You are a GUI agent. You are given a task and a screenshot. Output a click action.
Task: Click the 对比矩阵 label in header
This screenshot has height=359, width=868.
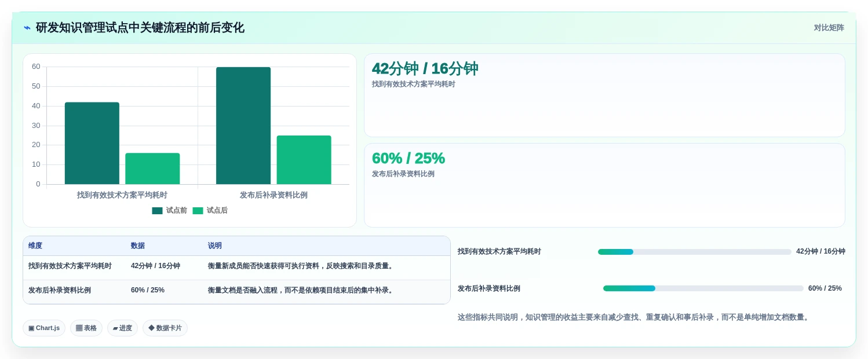coord(829,28)
